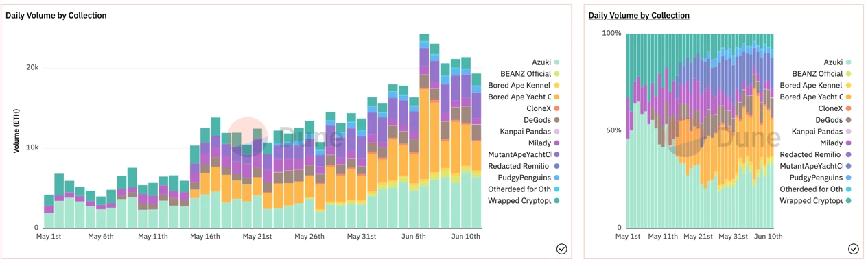The image size is (868, 264).
Task: Open the underlined Daily Volume by Collection link
Action: tap(639, 15)
